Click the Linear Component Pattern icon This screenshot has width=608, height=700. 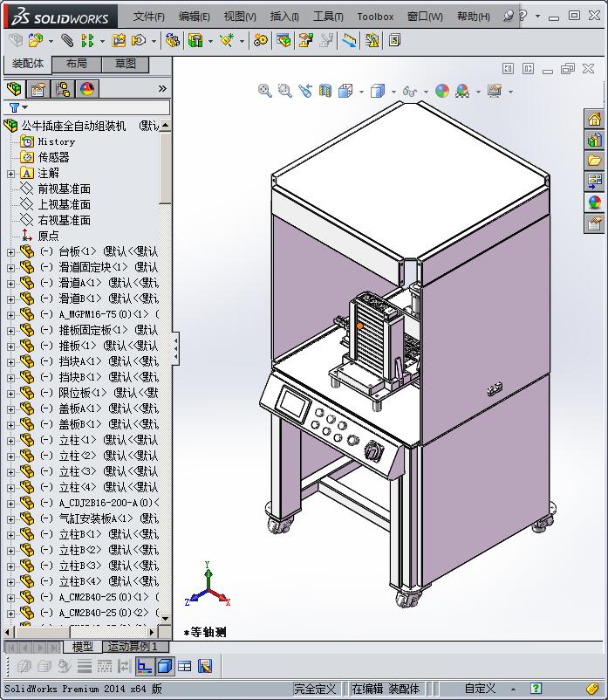(87, 41)
